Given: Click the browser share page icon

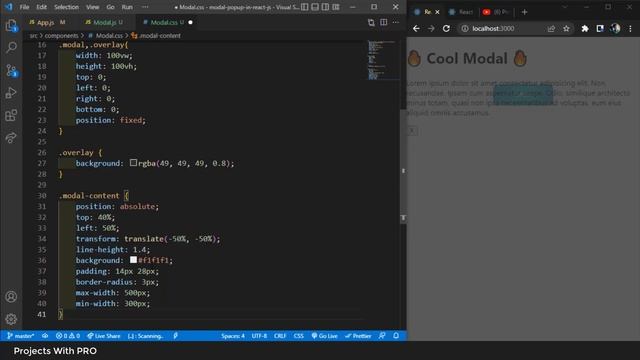Looking at the screenshot, I should (551, 29).
